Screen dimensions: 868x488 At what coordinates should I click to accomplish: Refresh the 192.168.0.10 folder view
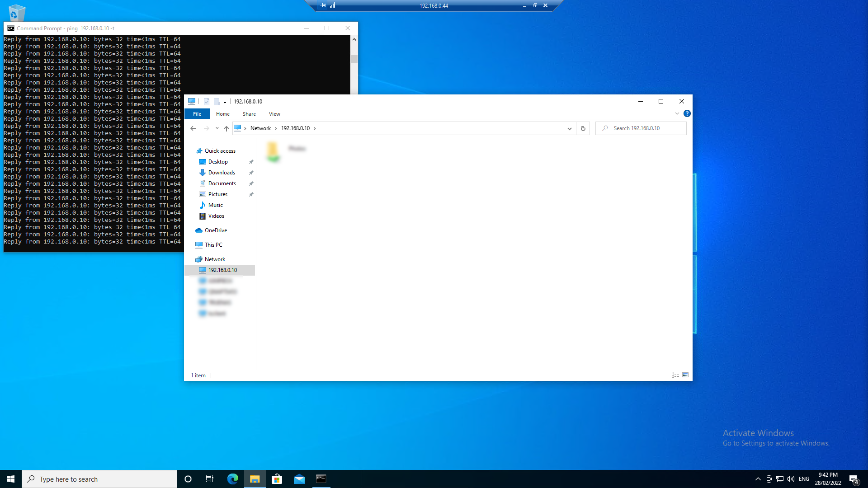click(583, 128)
